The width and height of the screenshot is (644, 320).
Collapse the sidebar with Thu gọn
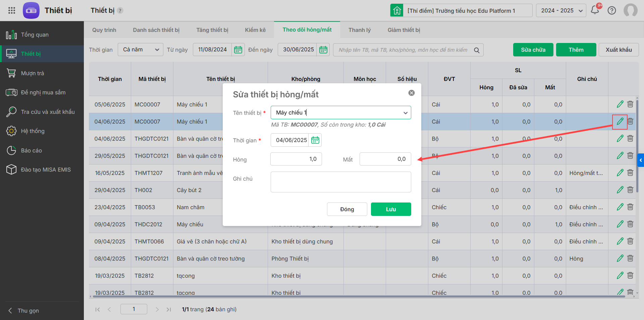28,311
